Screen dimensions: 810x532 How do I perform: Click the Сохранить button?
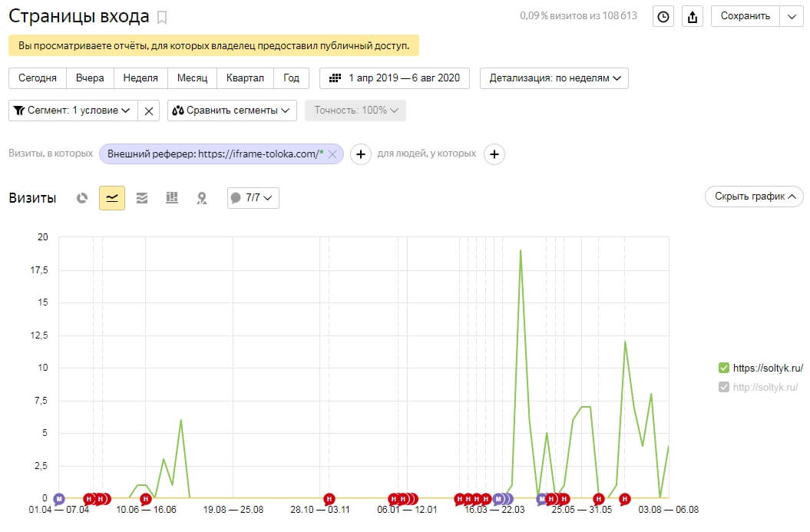pyautogui.click(x=746, y=17)
